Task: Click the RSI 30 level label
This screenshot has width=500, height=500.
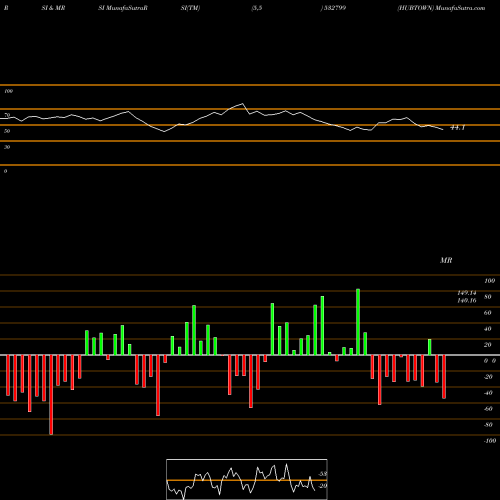Action: (x=7, y=147)
